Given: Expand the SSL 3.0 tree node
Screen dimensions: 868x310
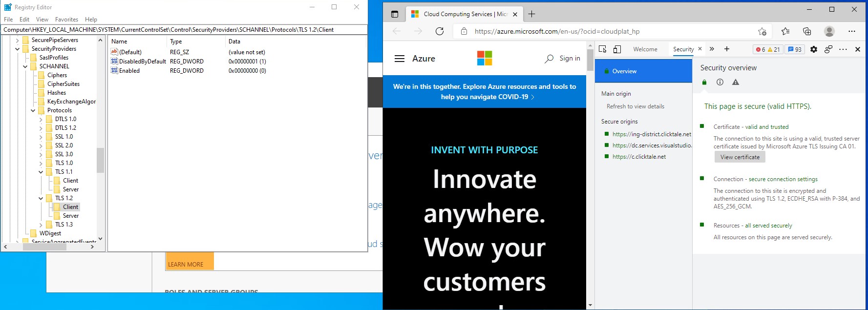Looking at the screenshot, I should (x=41, y=154).
